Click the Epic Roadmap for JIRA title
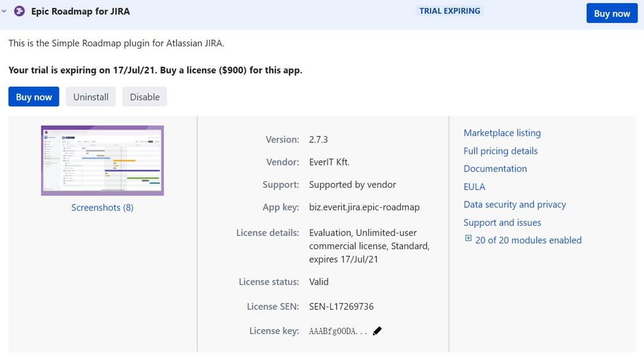The width and height of the screenshot is (644, 357). point(80,11)
